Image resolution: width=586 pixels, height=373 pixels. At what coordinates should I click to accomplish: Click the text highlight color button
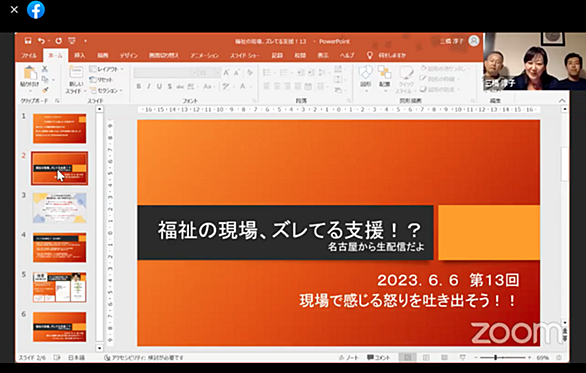pyautogui.click(x=225, y=87)
